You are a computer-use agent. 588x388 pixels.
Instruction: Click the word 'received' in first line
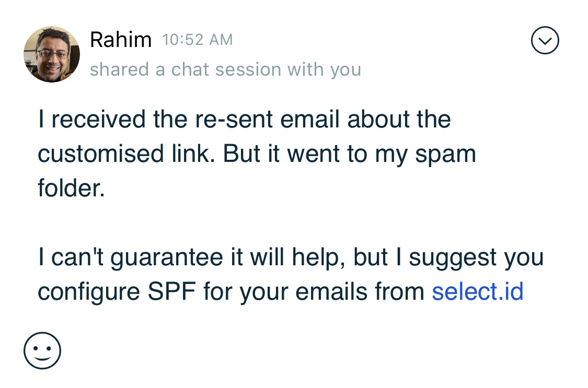98,119
